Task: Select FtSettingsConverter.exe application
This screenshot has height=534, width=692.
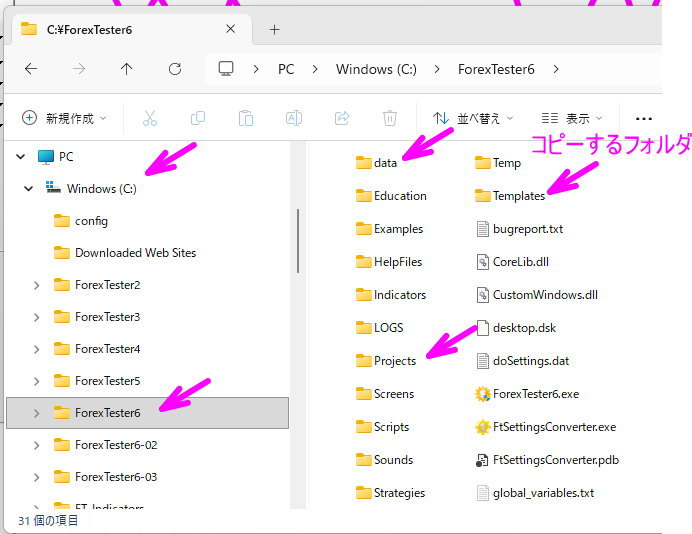Action: click(x=545, y=427)
